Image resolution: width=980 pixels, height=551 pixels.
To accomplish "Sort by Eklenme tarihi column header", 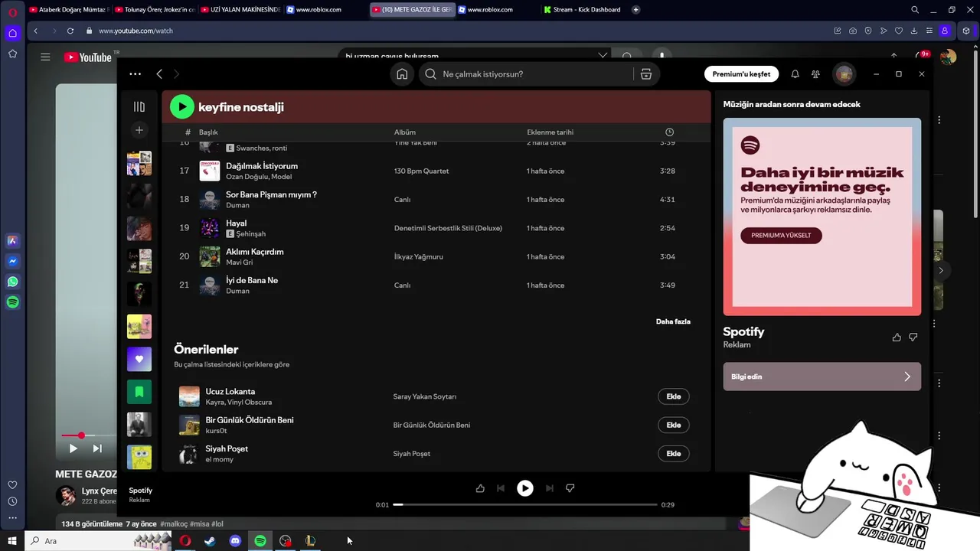I will click(550, 132).
